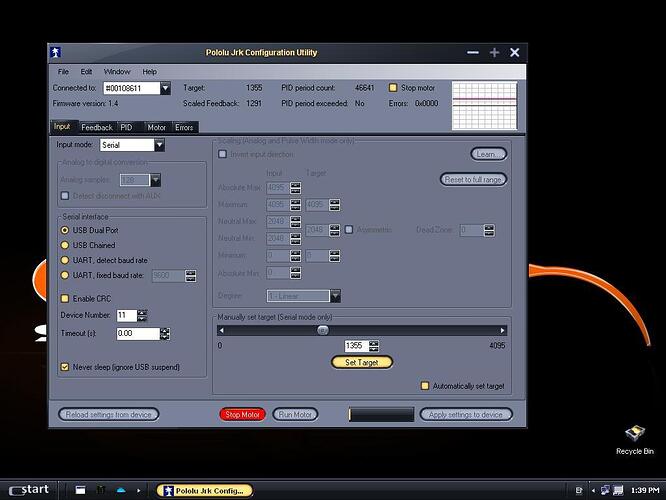Open the Recycle Bin on desktop
Image resolution: width=666 pixels, height=500 pixels.
coord(632,435)
